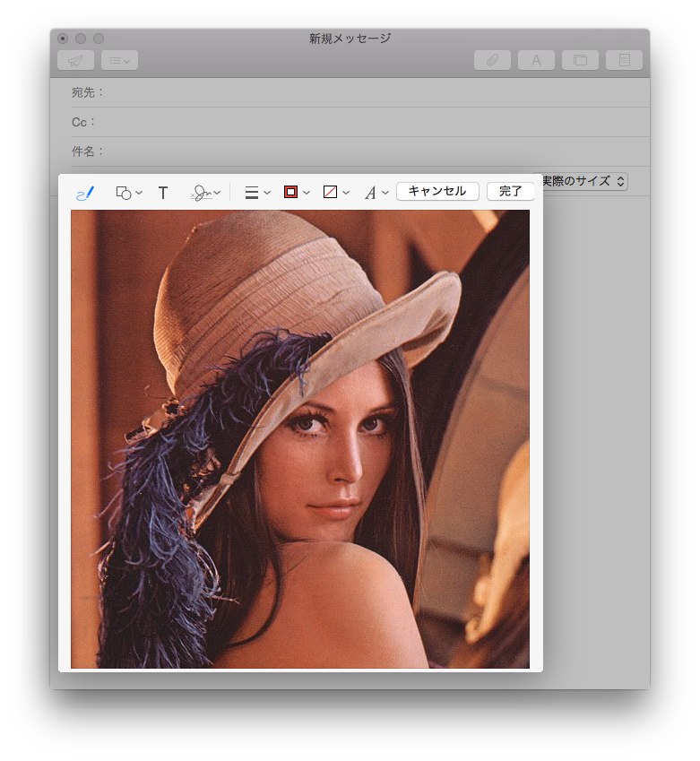
Task: Open the Shapes tool menu
Action: (x=124, y=193)
